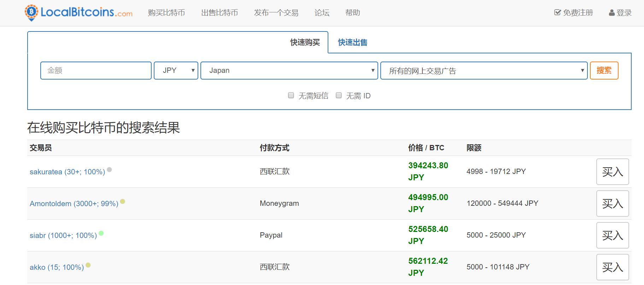Click Amontoldem's yellow status dot
This screenshot has width=644, height=285.
coord(123,202)
